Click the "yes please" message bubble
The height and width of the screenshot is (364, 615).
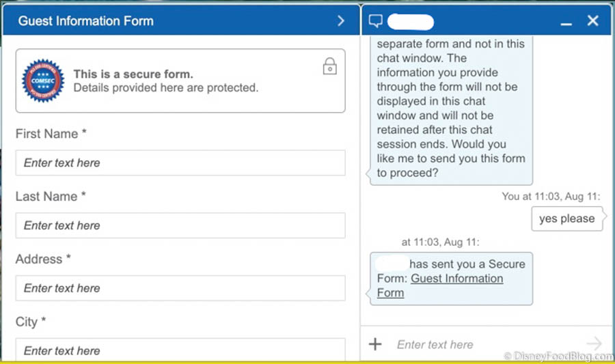(x=566, y=219)
